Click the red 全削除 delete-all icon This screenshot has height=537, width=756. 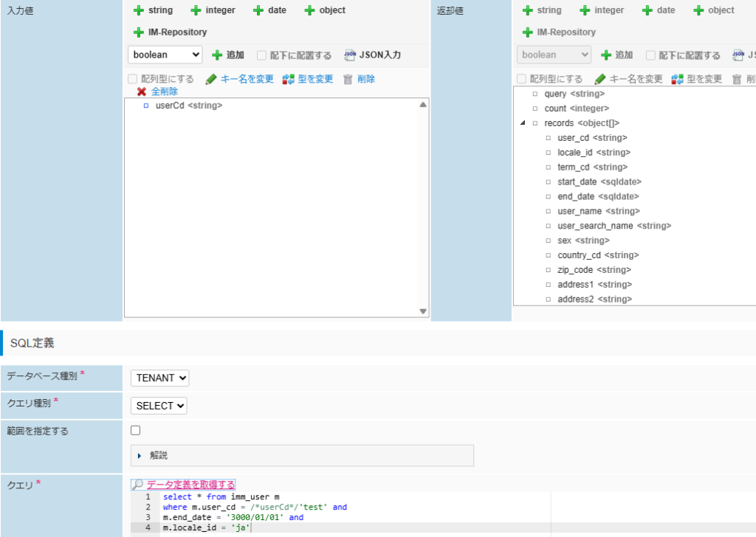pyautogui.click(x=142, y=91)
